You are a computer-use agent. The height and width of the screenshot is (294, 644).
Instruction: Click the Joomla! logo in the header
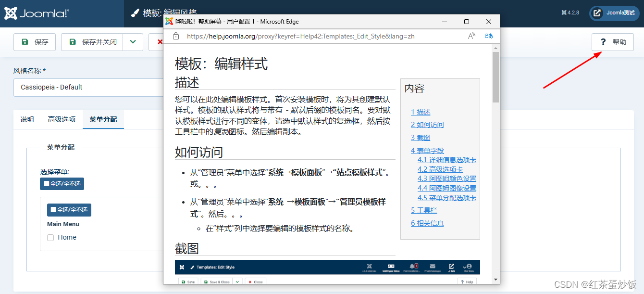37,13
